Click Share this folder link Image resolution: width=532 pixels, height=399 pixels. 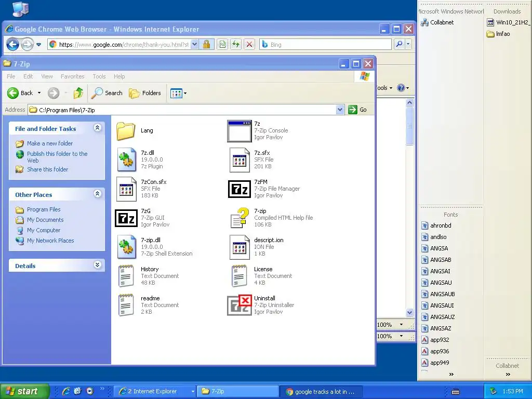point(47,169)
